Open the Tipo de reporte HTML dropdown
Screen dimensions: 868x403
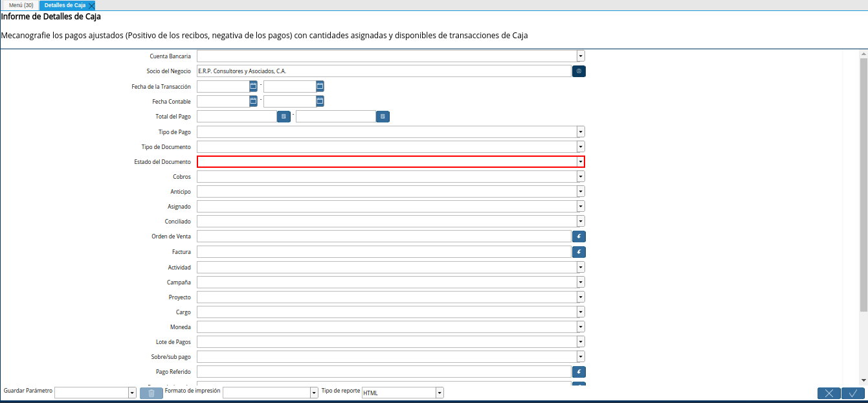[439, 392]
